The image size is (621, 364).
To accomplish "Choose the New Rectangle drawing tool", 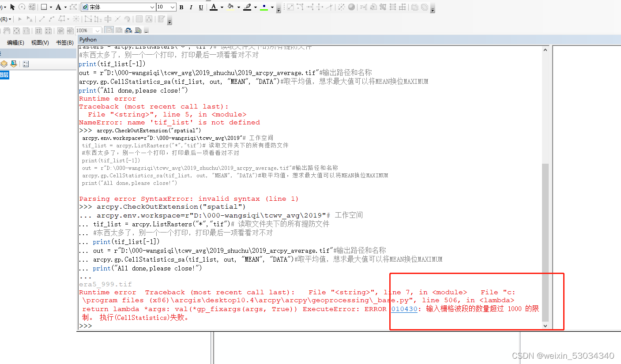I will pos(44,7).
